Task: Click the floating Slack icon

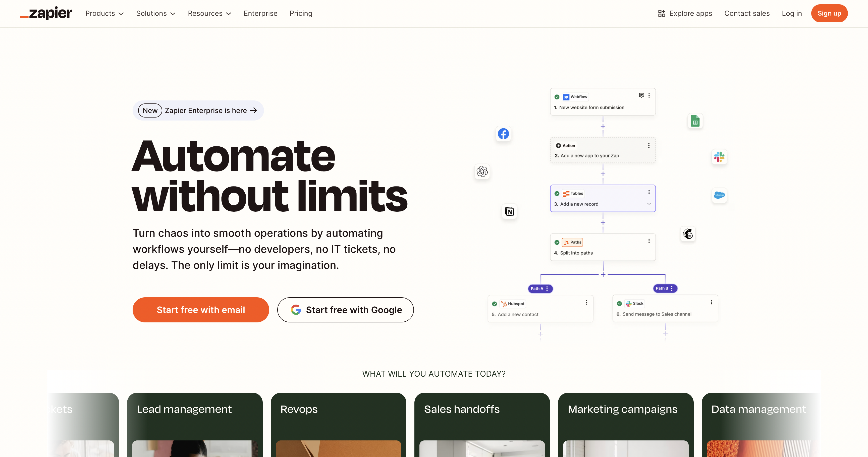Action: pos(719,157)
